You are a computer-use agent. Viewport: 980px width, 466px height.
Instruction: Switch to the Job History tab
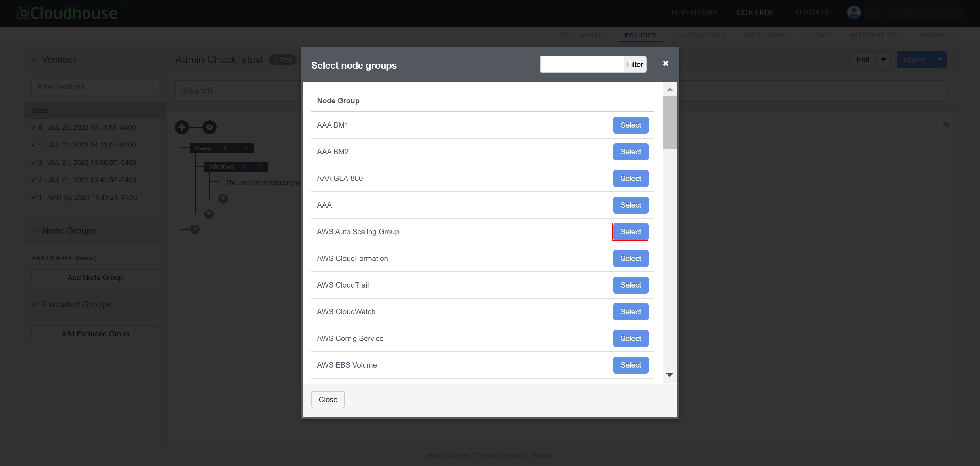[766, 35]
